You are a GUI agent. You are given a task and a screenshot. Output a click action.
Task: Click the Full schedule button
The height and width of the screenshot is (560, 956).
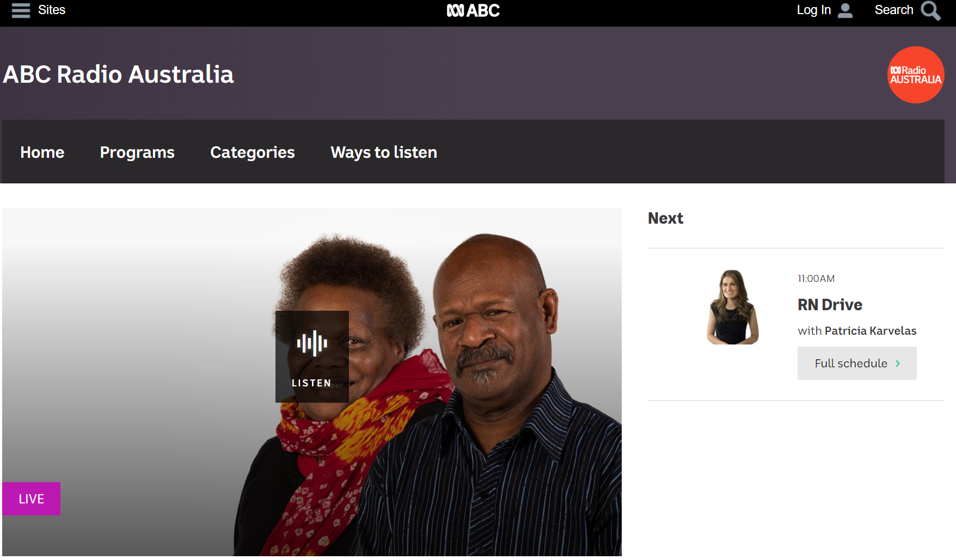click(x=857, y=364)
